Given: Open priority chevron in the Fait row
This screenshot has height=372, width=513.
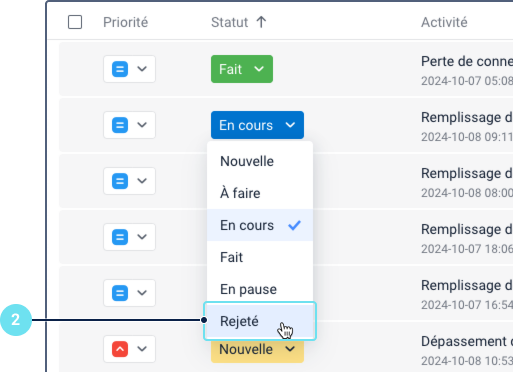Looking at the screenshot, I should click(142, 69).
